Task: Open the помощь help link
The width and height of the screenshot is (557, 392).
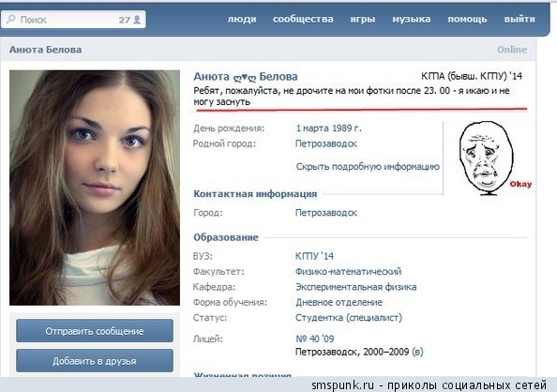Action: (x=467, y=19)
